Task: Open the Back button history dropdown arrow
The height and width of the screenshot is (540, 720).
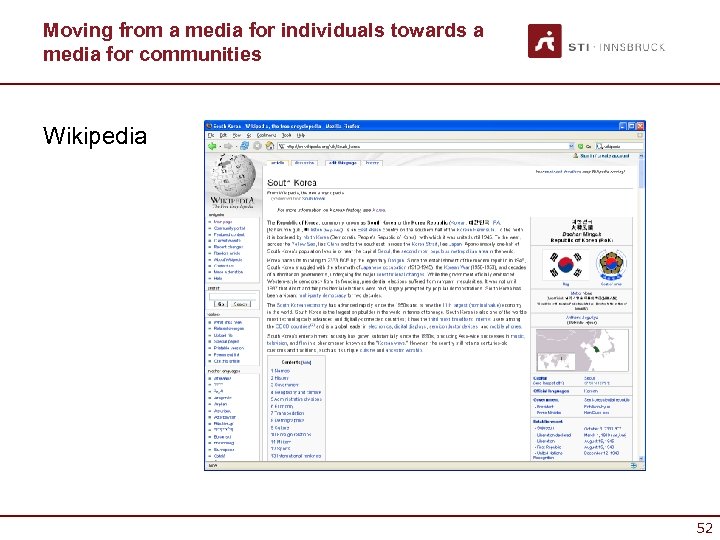Action: (219, 146)
